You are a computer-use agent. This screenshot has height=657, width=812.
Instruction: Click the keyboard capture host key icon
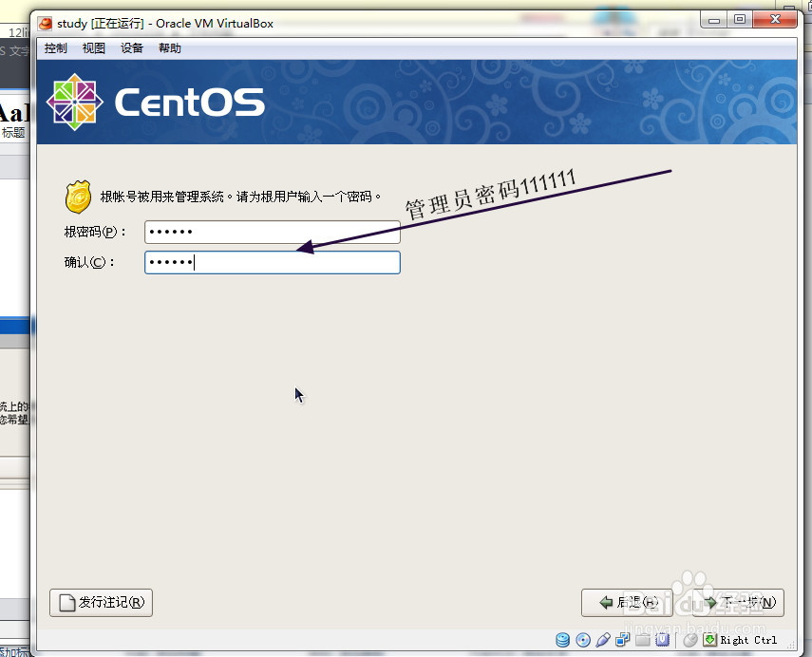709,641
